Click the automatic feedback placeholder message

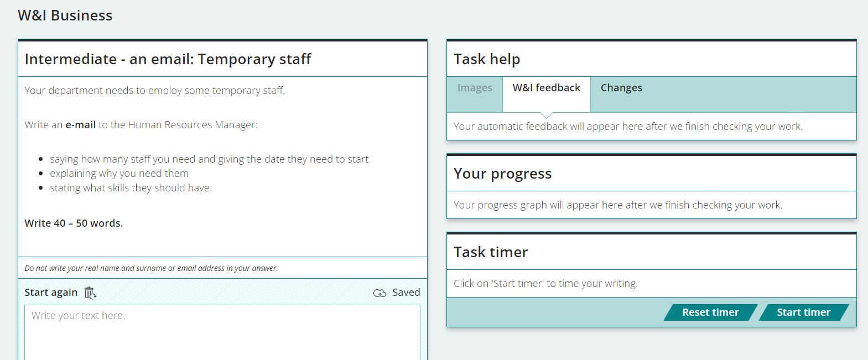pyautogui.click(x=628, y=127)
